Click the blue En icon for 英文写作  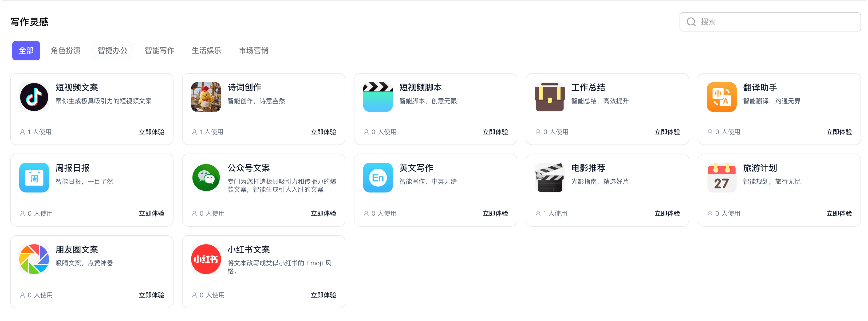pyautogui.click(x=378, y=177)
